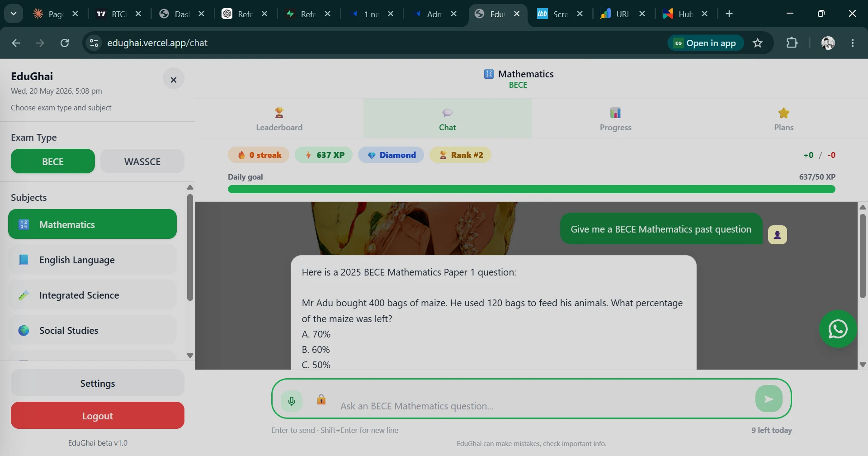Click the chat scroll-up arrow
This screenshot has height=456, width=868.
pyautogui.click(x=863, y=207)
